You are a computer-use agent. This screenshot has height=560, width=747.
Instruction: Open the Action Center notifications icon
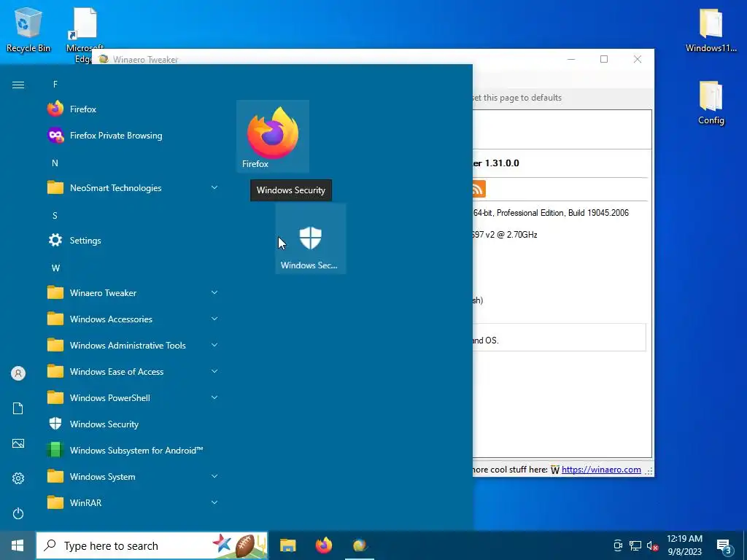(x=724, y=546)
